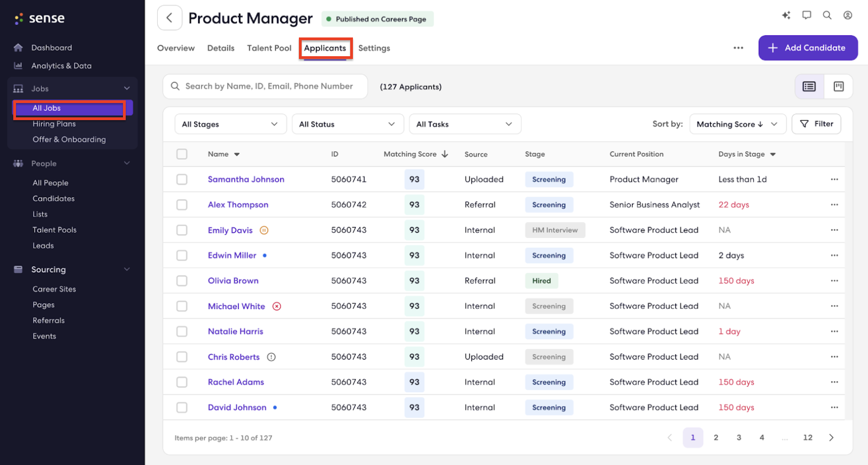868x465 pixels.
Task: Open the Sort by Matching Score dropdown
Action: click(x=737, y=125)
